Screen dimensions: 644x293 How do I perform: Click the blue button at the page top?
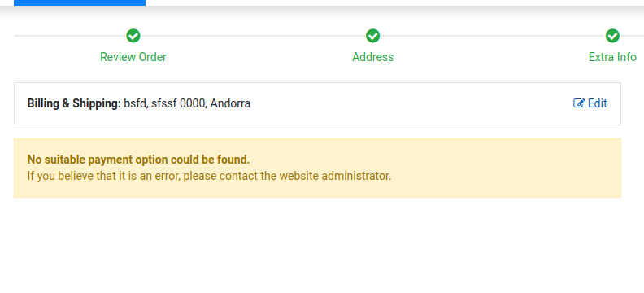[80, 2]
